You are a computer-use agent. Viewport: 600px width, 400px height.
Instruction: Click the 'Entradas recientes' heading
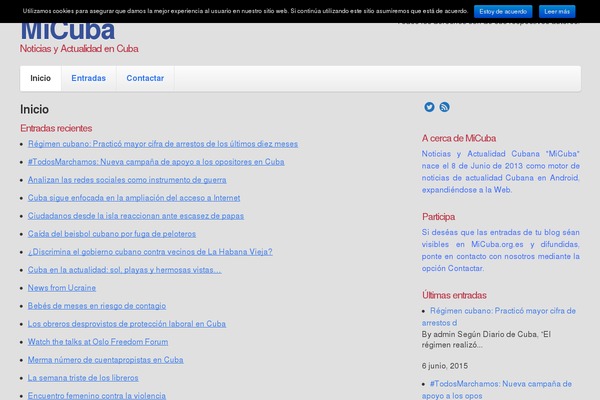coord(56,128)
